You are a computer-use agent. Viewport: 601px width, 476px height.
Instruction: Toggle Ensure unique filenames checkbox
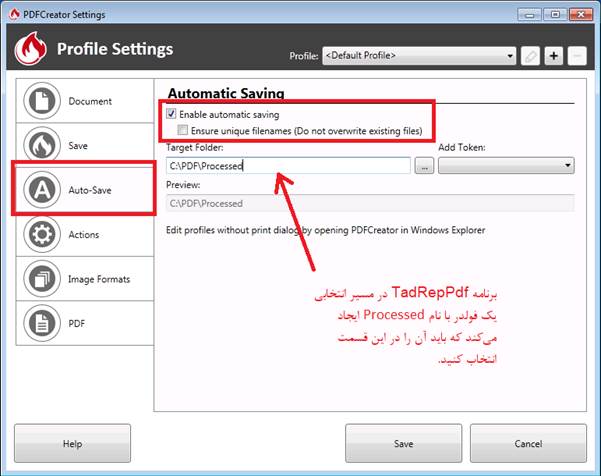[x=183, y=130]
